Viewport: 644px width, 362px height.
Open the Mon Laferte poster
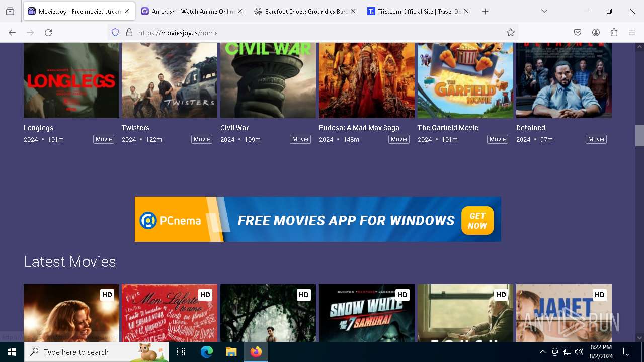[170, 313]
